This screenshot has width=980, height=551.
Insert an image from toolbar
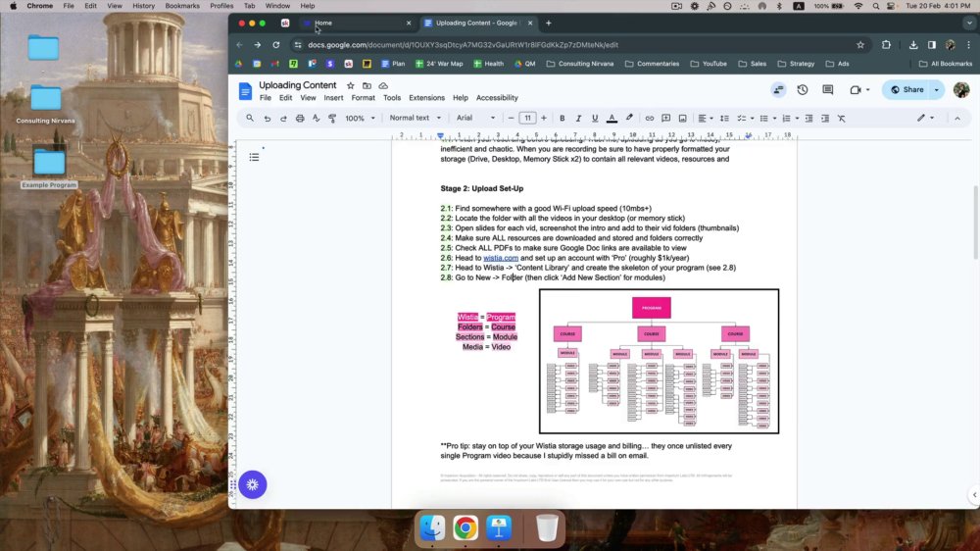point(682,119)
